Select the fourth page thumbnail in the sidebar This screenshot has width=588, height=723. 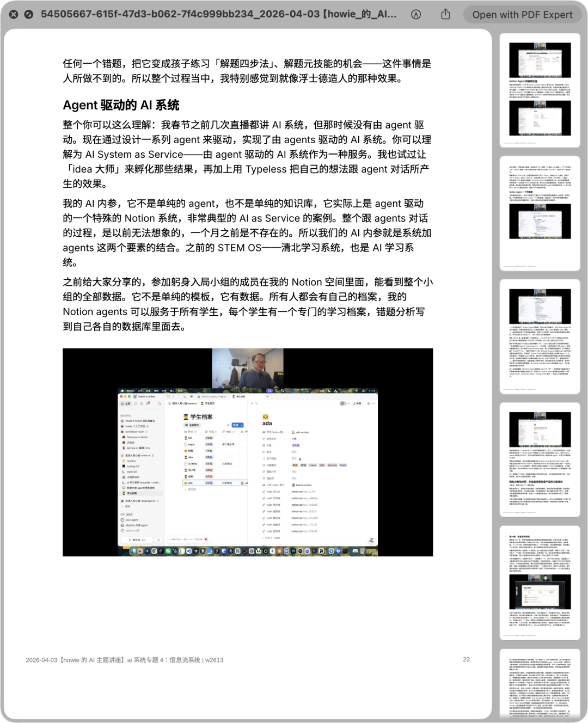click(540, 459)
